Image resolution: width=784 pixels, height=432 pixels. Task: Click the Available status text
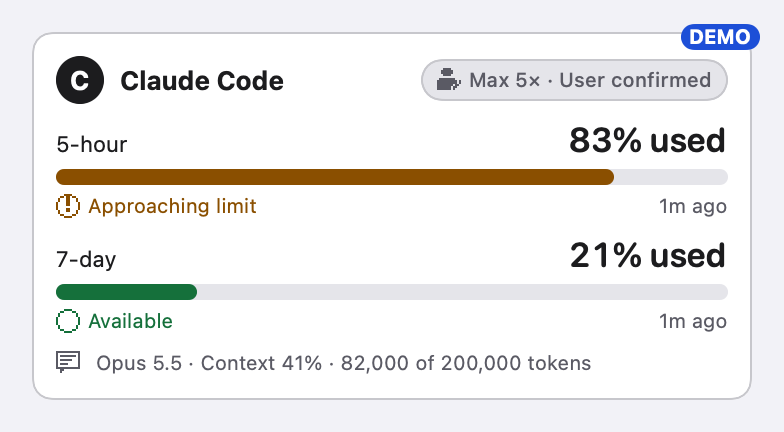(x=130, y=321)
